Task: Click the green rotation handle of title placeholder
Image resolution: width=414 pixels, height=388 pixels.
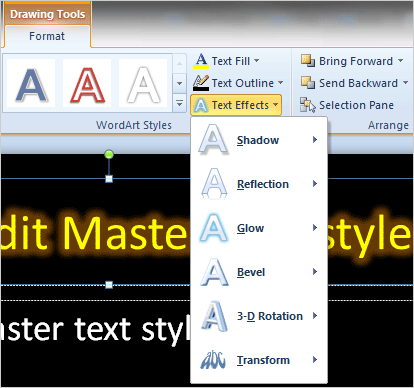Action: pos(109,154)
